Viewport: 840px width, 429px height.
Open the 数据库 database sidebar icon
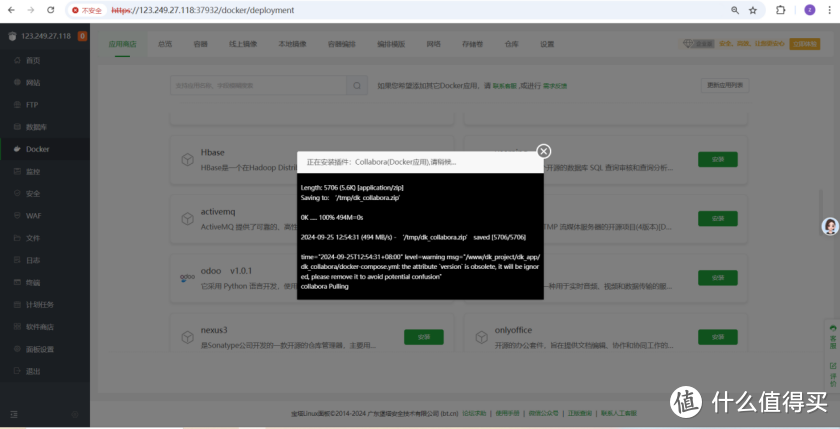point(17,127)
